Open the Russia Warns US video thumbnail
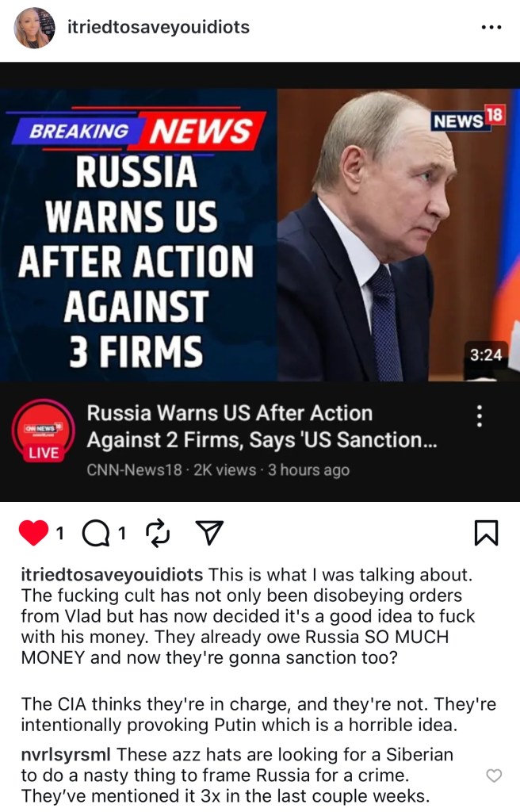 [x=260, y=235]
